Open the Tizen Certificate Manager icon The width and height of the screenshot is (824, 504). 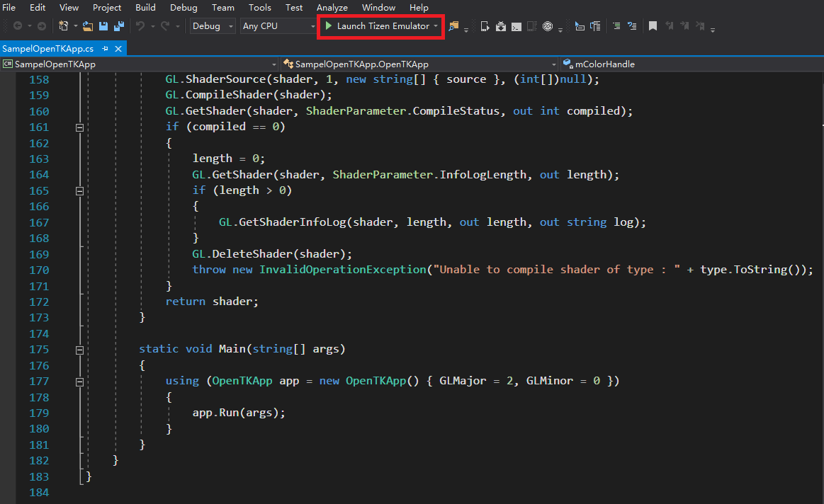548,25
